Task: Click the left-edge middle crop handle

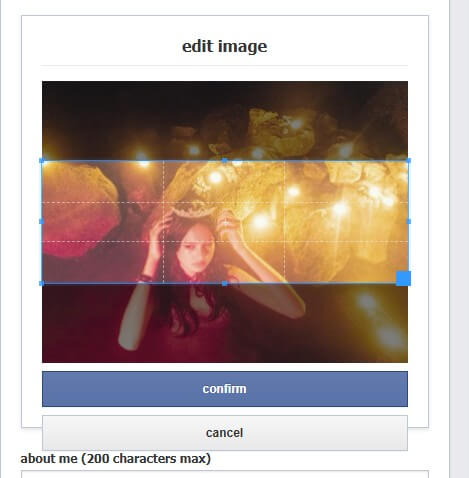Action: coord(42,221)
